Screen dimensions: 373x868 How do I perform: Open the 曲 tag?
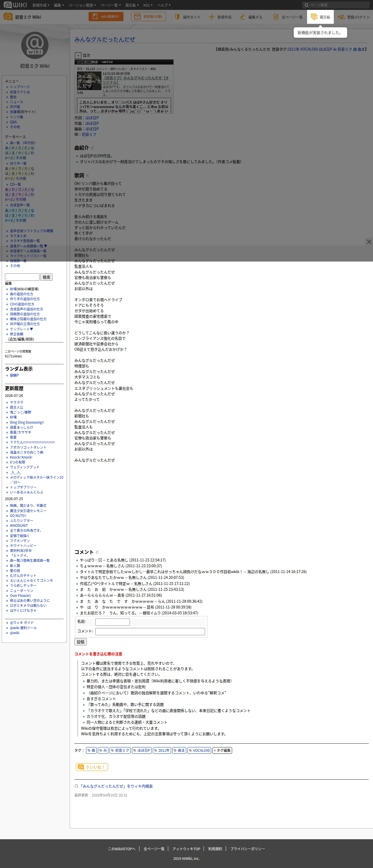click(x=91, y=750)
